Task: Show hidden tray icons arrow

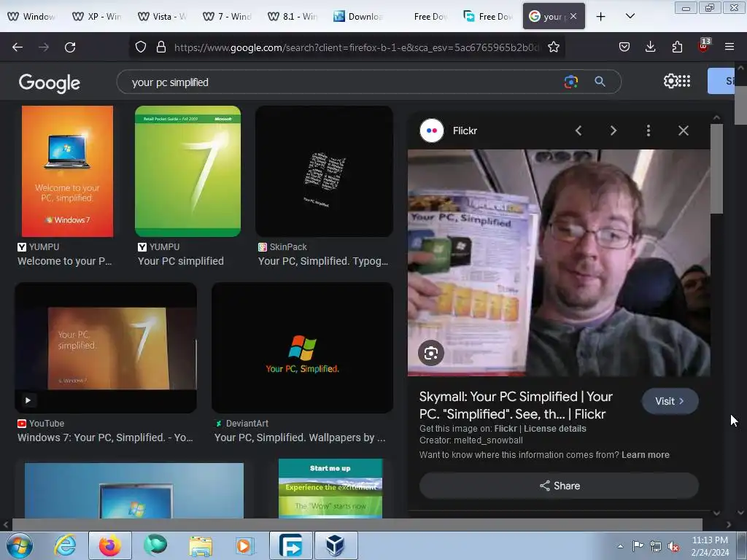Action: [x=620, y=546]
